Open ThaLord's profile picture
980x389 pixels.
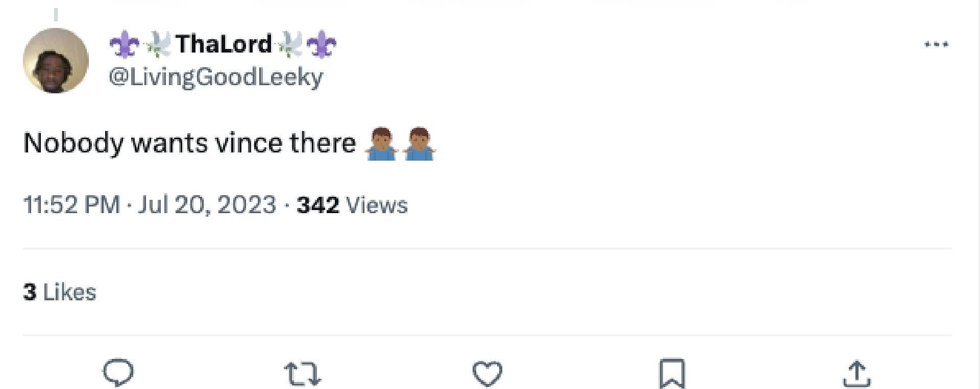click(x=56, y=61)
